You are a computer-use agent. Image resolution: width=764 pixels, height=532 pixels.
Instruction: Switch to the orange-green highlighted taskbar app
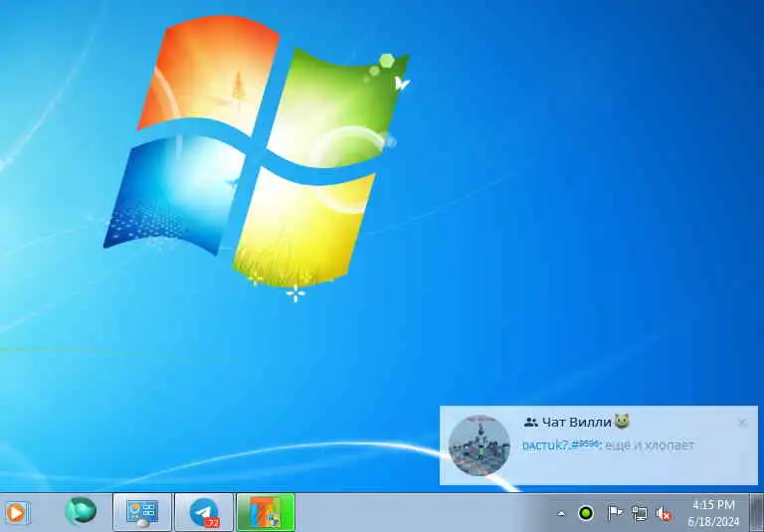[266, 512]
